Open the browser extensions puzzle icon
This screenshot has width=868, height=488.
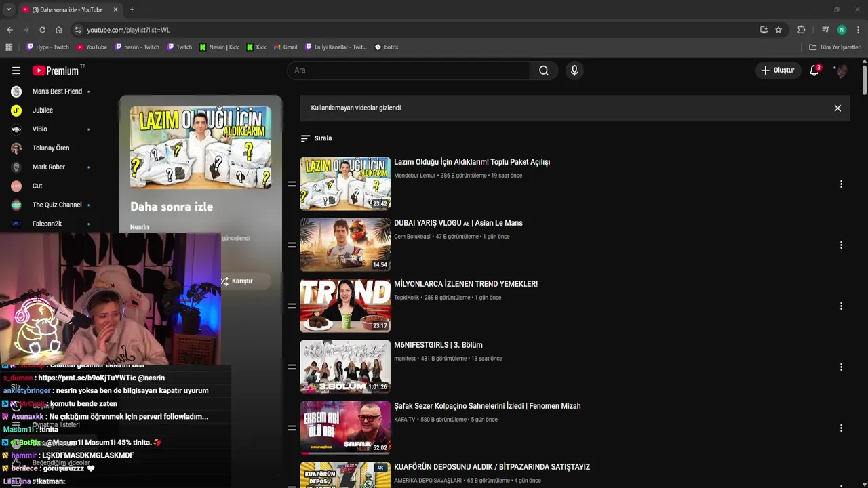click(801, 30)
